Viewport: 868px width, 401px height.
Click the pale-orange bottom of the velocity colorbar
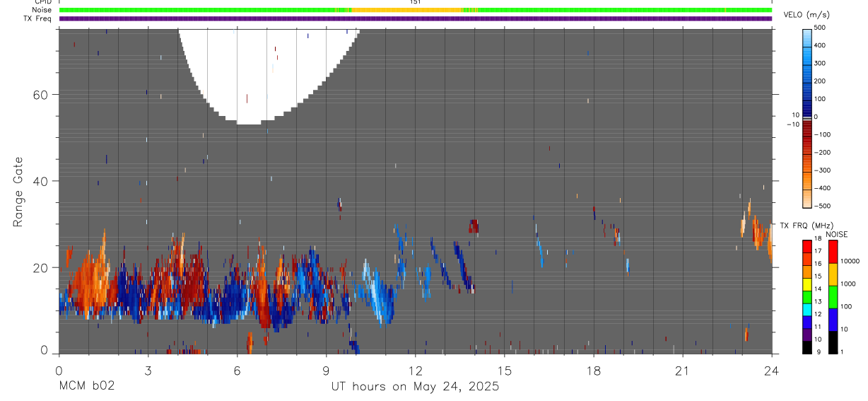pos(807,197)
